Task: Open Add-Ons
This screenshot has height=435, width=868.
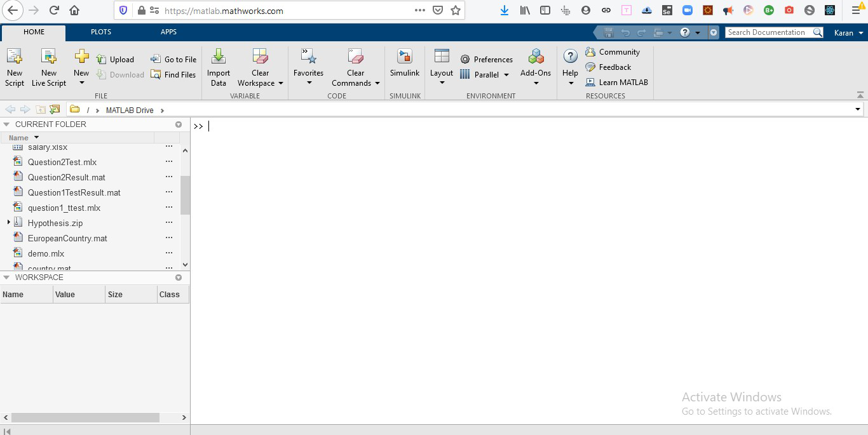Action: pos(536,67)
